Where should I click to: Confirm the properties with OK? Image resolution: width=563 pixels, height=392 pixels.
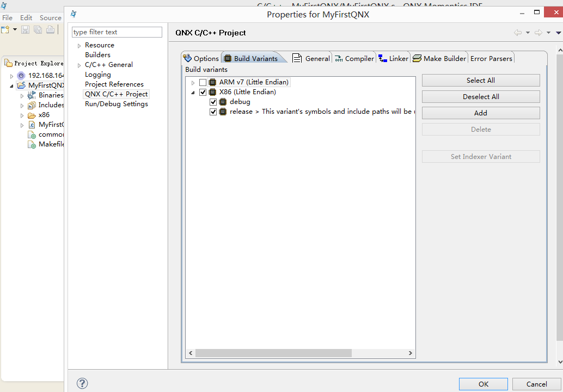[x=484, y=384]
